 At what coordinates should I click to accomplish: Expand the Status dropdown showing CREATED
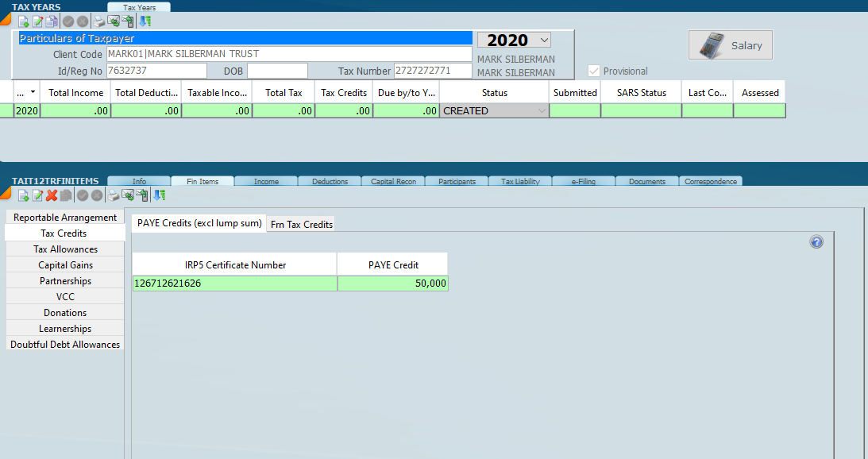(542, 111)
